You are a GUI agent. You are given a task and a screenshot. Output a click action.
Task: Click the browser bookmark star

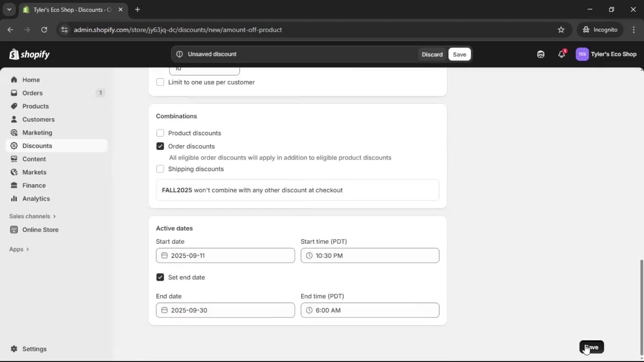[x=561, y=29]
